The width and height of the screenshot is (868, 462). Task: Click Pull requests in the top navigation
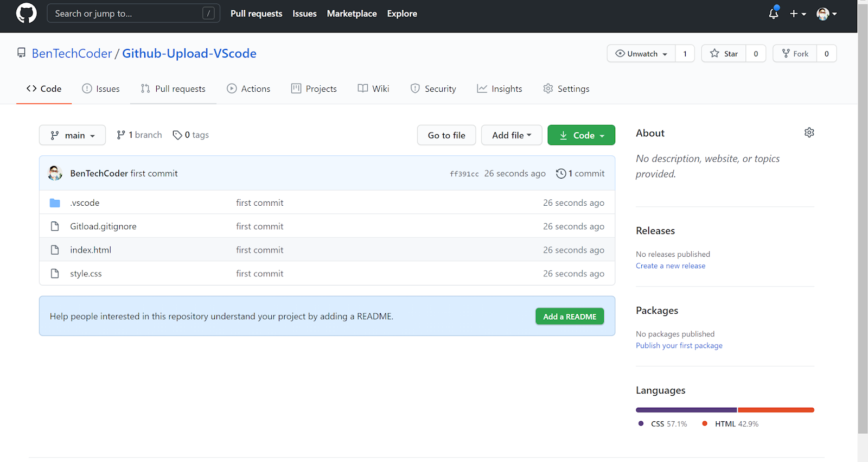click(x=256, y=14)
